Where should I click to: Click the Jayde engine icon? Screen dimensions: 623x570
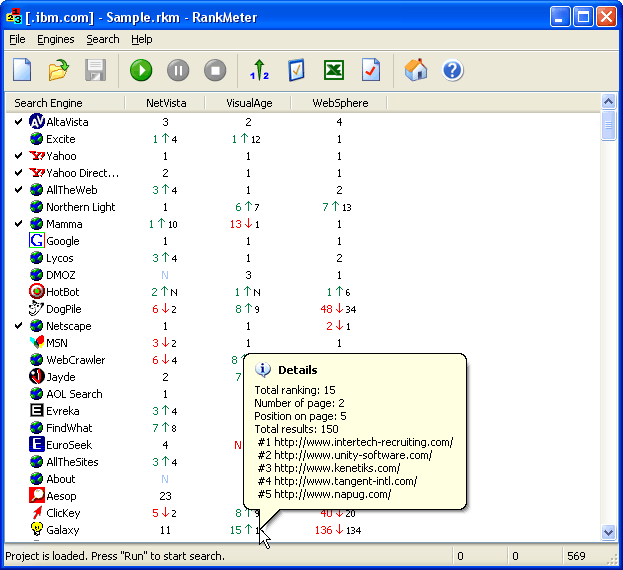tap(37, 377)
